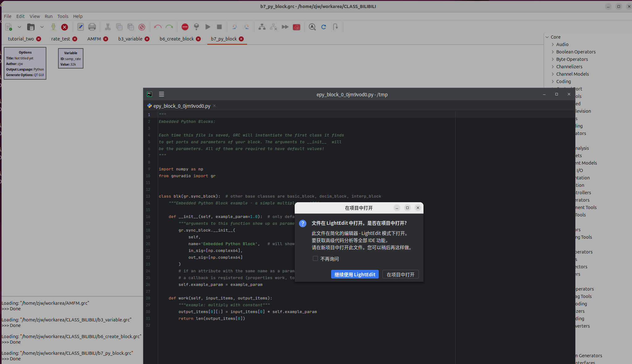Screen dimensions: 632x364
Task: Click the generate flow graph icon
Action: click(x=196, y=27)
